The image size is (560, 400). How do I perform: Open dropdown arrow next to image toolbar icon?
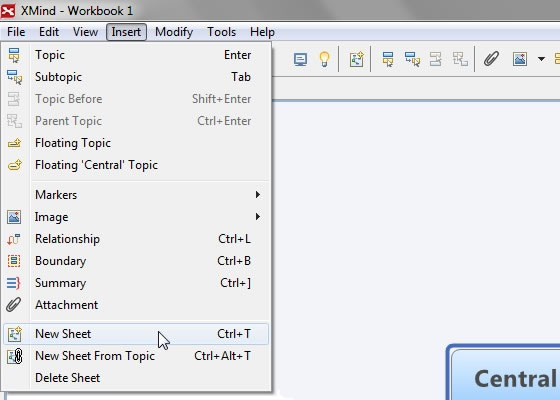pyautogui.click(x=541, y=59)
